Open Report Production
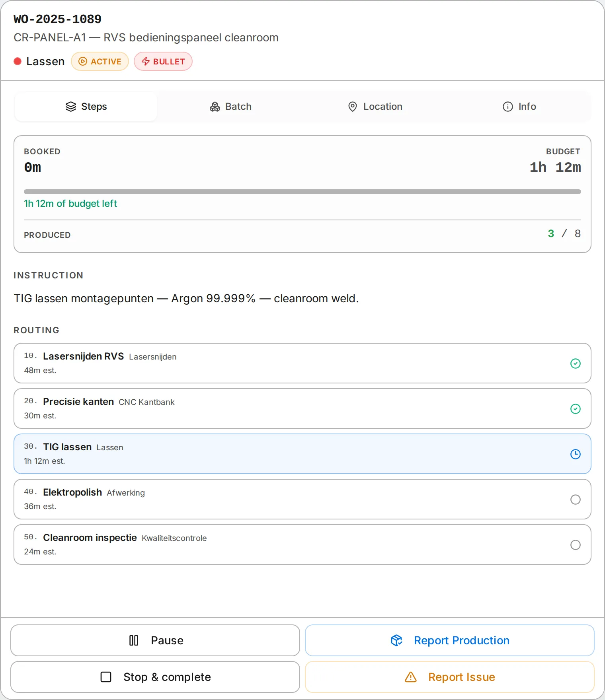605x700 pixels. point(450,640)
